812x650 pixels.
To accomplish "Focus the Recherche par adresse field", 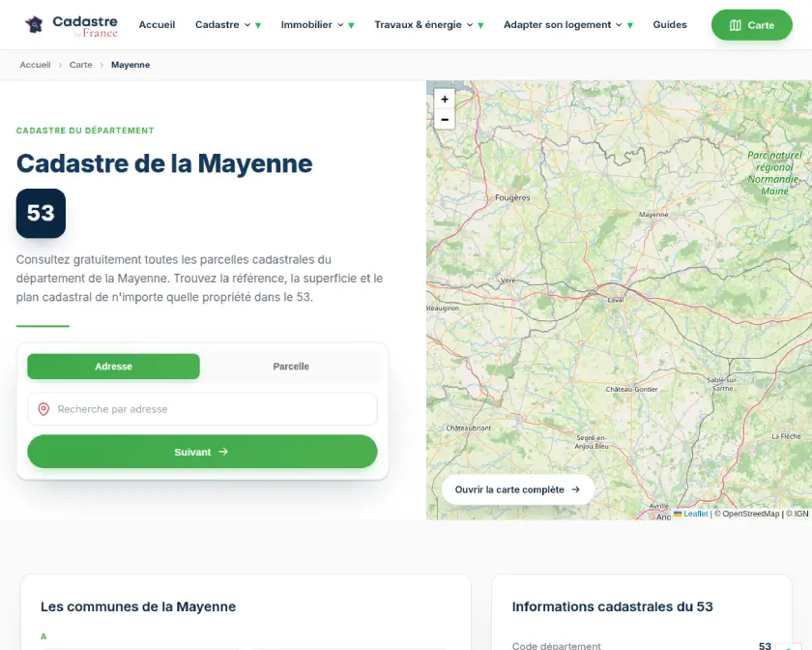I will point(202,409).
